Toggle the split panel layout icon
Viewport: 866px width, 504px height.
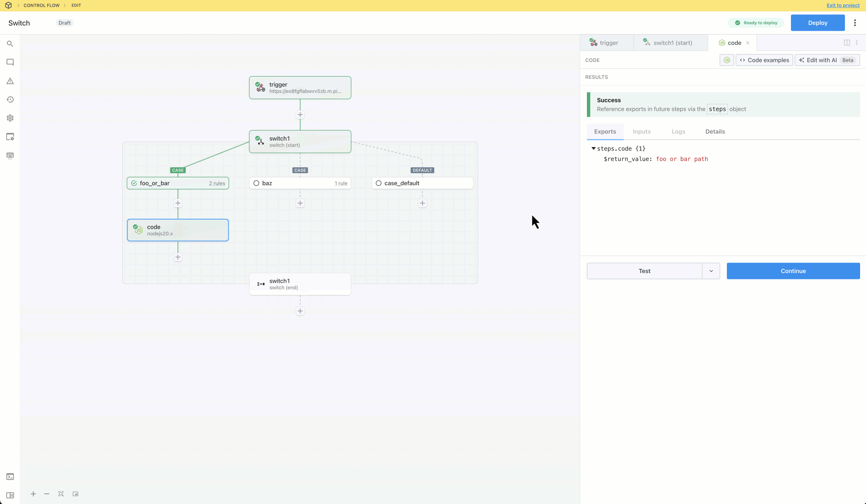coord(847,43)
